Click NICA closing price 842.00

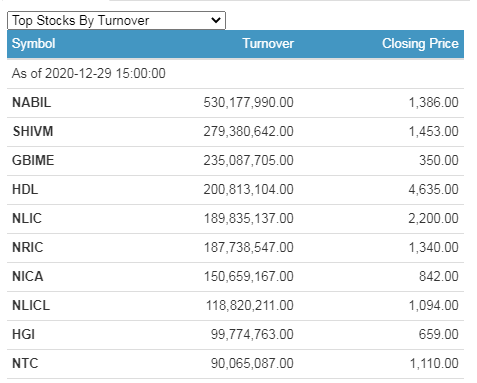pos(439,276)
